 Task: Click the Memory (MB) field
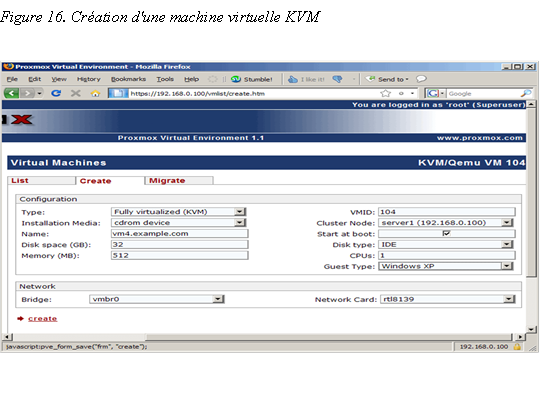point(179,255)
